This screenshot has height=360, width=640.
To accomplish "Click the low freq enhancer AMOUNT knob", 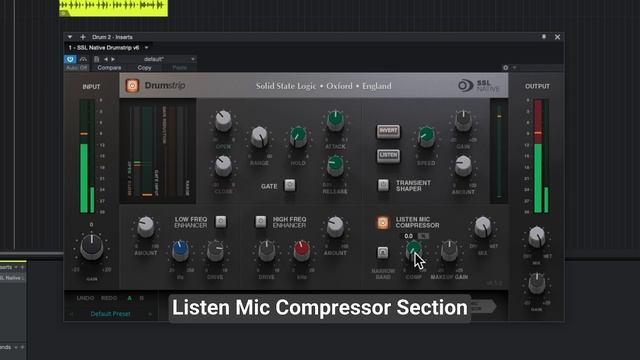I will [x=145, y=227].
